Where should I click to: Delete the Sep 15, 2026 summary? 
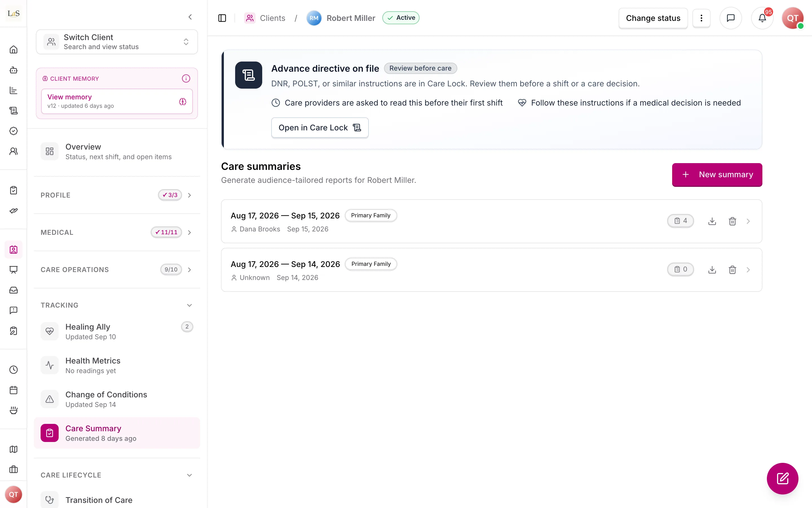click(x=732, y=221)
